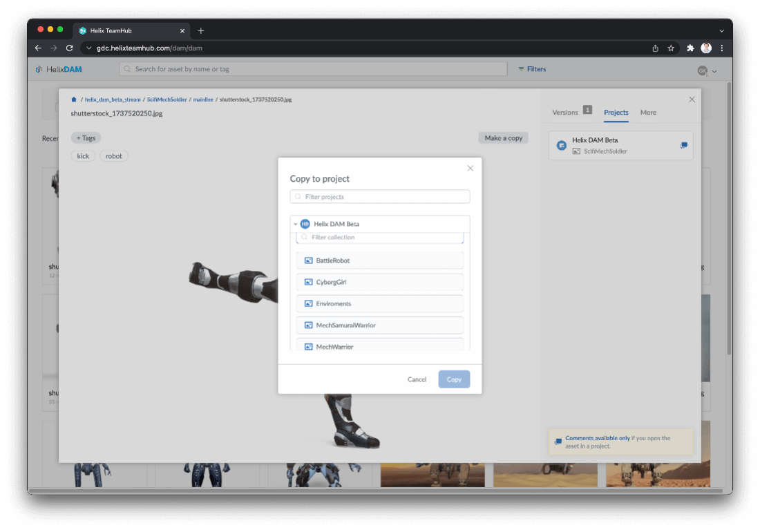
Task: Open the browser extensions puzzle icon
Action: click(x=690, y=48)
